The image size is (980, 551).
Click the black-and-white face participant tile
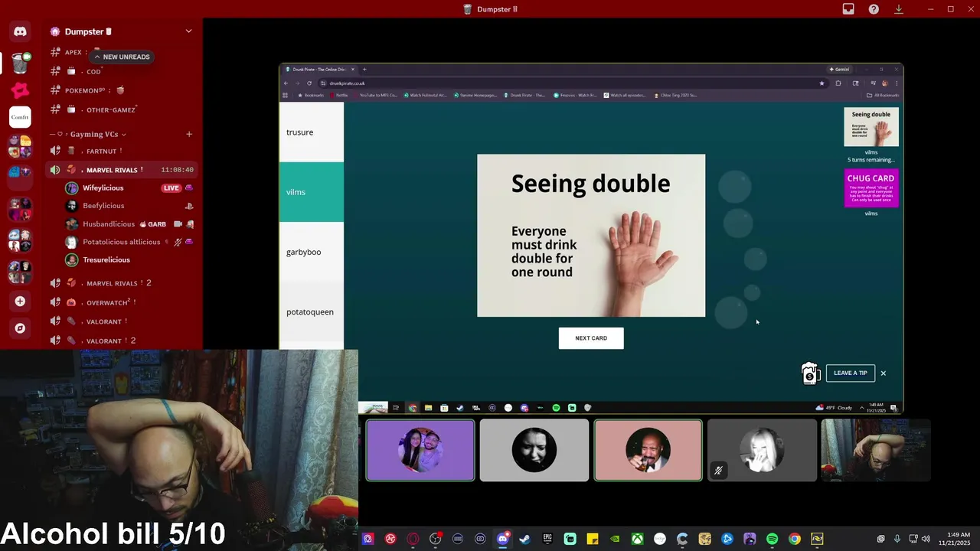534,451
